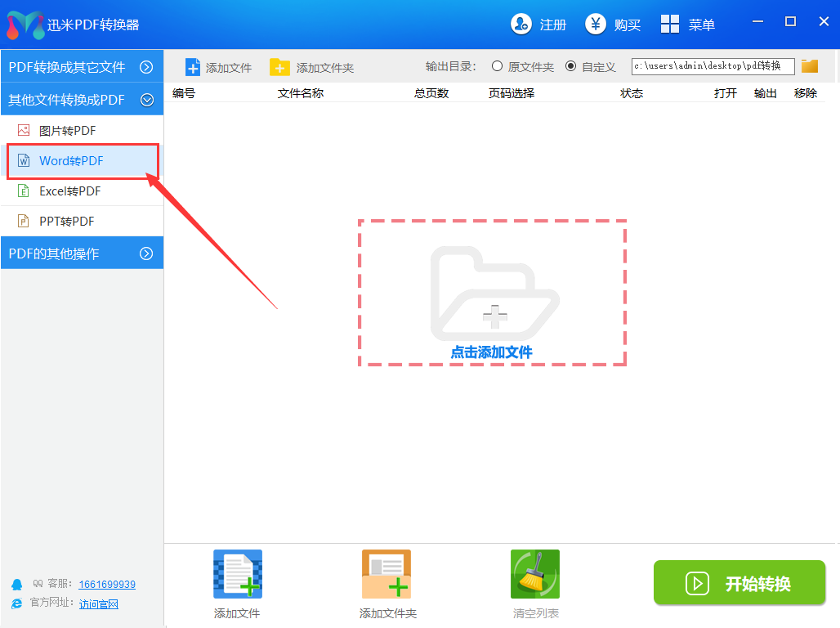Expand the PDF转换成其它文件 section
The image size is (840, 628).
[x=146, y=67]
